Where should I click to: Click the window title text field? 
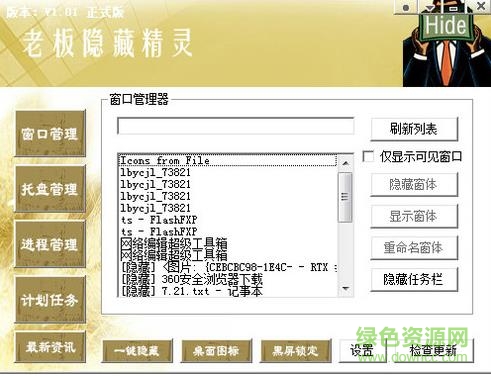[x=236, y=126]
